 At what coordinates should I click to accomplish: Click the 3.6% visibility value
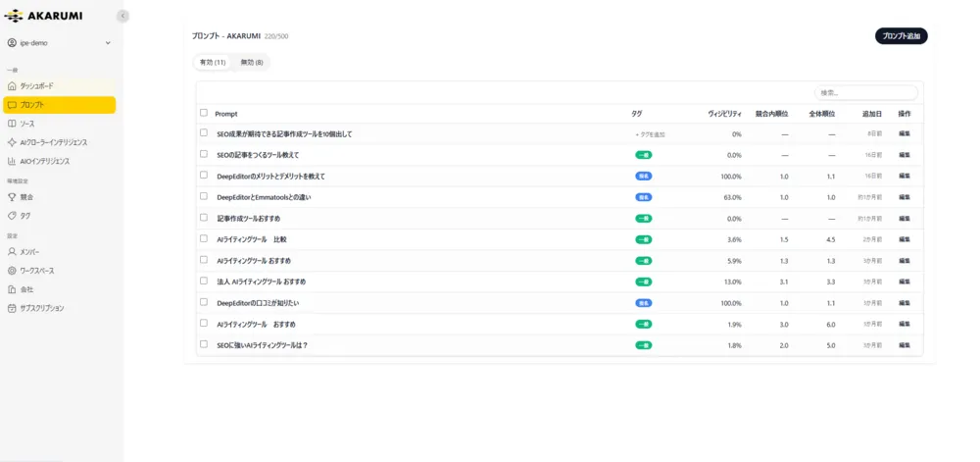[x=734, y=239]
